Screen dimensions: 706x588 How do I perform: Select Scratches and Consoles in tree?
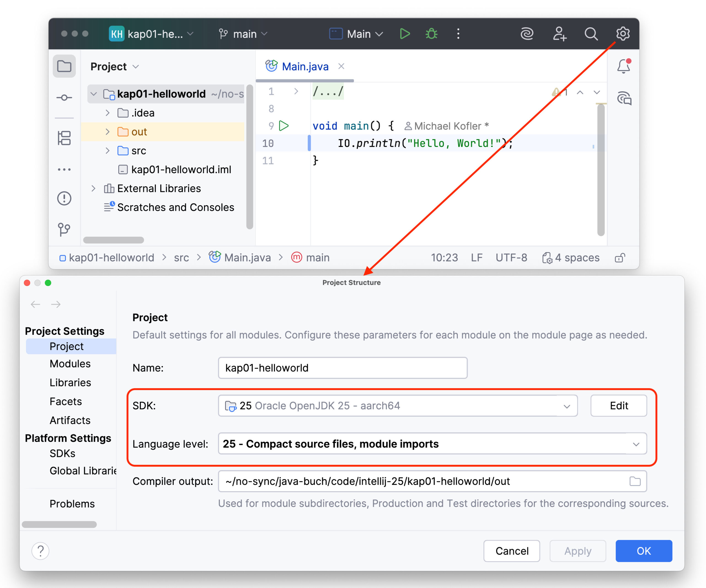169,207
